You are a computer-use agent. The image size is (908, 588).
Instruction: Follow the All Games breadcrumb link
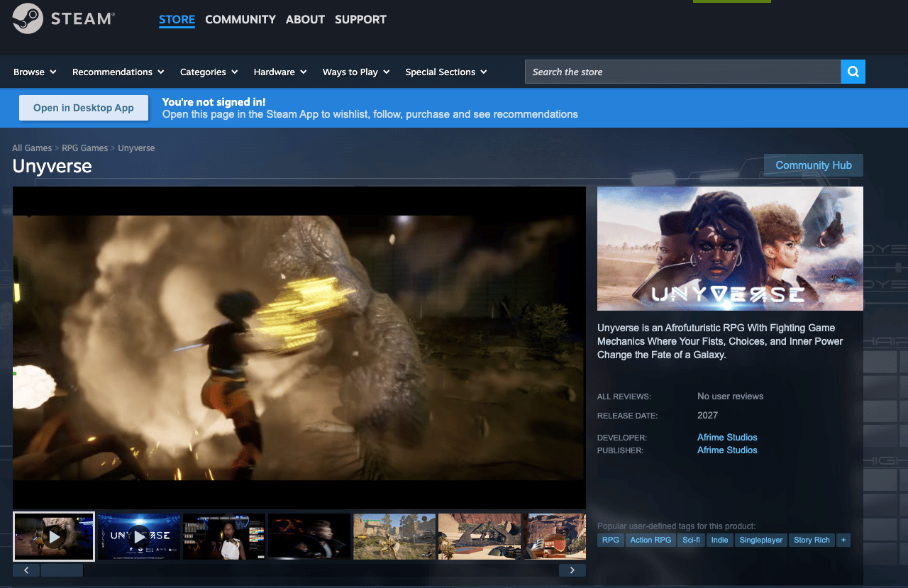tap(32, 148)
